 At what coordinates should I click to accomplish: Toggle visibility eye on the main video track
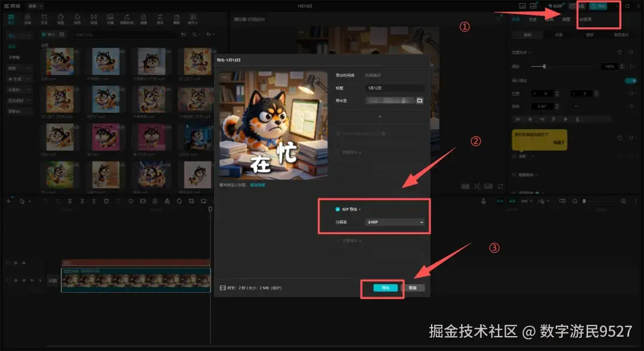coord(24,281)
